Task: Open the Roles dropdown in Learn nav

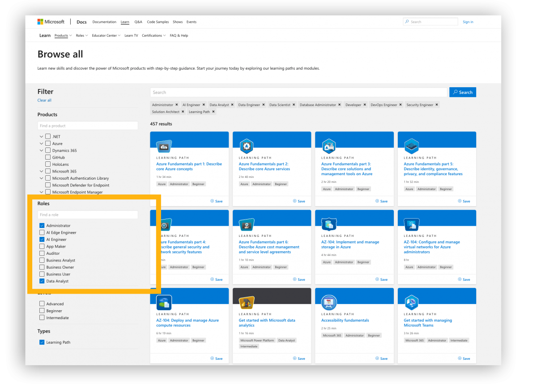Action: (81, 35)
